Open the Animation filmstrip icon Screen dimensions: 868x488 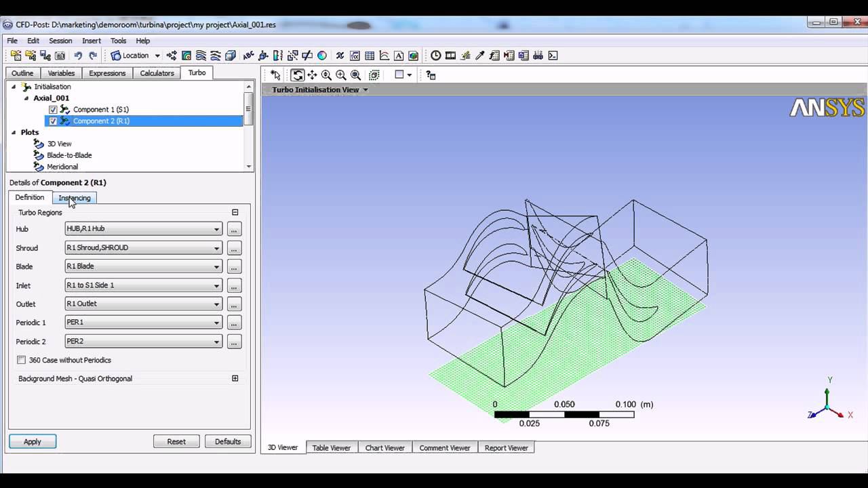point(450,56)
